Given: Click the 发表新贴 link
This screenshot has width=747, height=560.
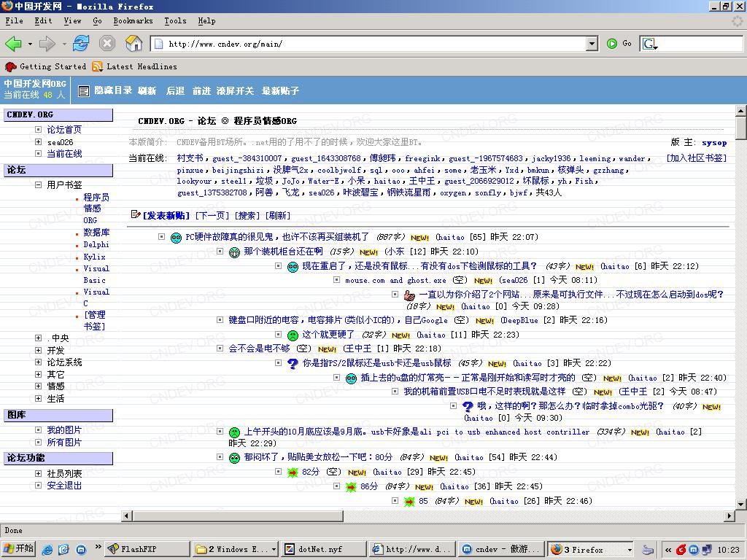Looking at the screenshot, I should pos(166,216).
